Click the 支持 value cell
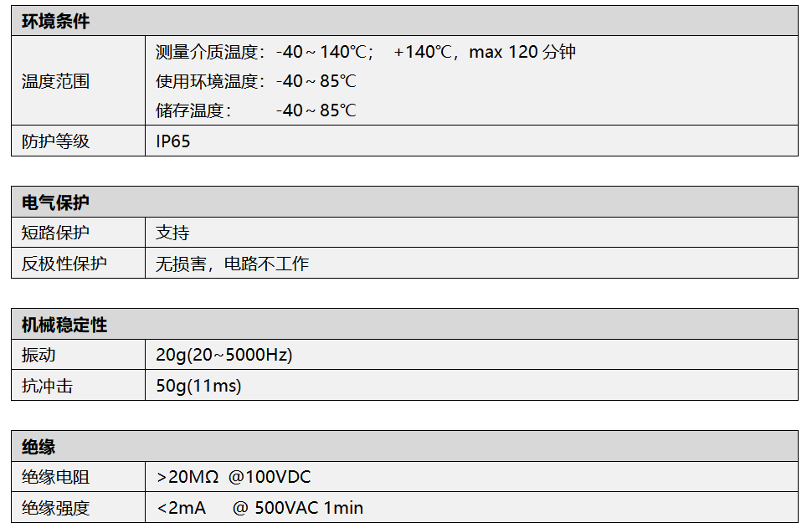 172,233
